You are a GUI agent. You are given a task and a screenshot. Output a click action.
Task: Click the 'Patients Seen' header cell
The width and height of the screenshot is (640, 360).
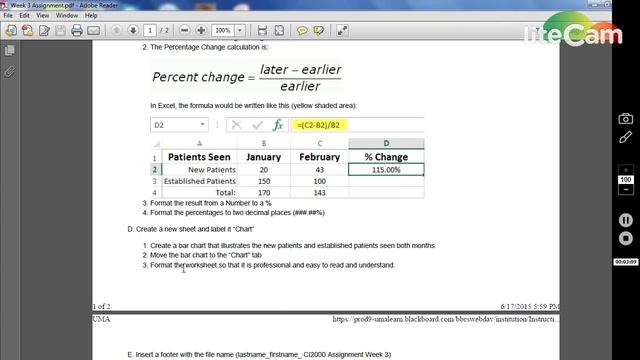coord(200,157)
